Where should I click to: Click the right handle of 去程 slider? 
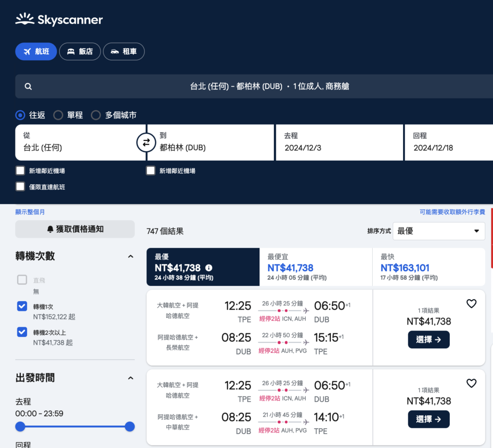(130, 427)
